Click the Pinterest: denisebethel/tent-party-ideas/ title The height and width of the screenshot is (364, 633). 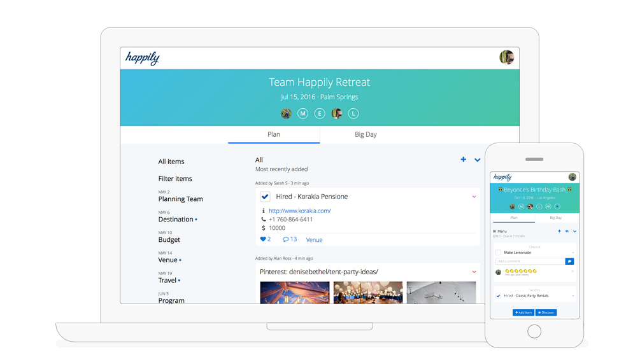click(319, 272)
